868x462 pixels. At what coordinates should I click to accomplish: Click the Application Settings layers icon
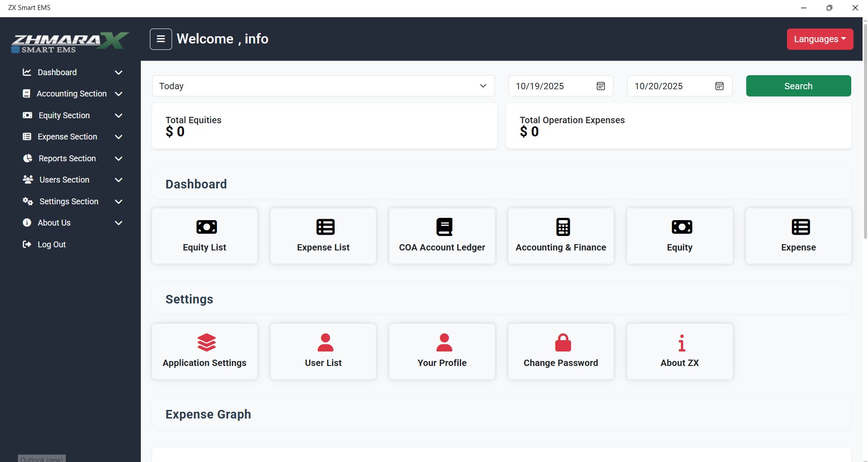(x=206, y=342)
